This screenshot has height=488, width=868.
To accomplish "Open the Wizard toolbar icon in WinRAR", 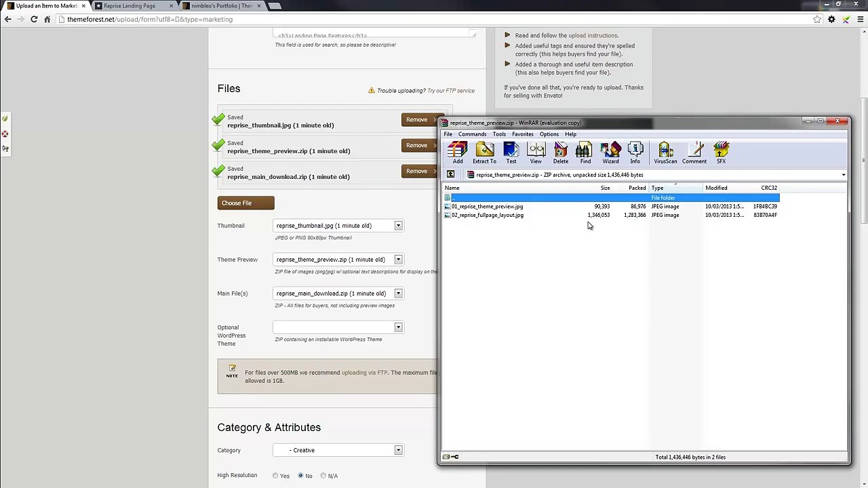I will click(610, 152).
